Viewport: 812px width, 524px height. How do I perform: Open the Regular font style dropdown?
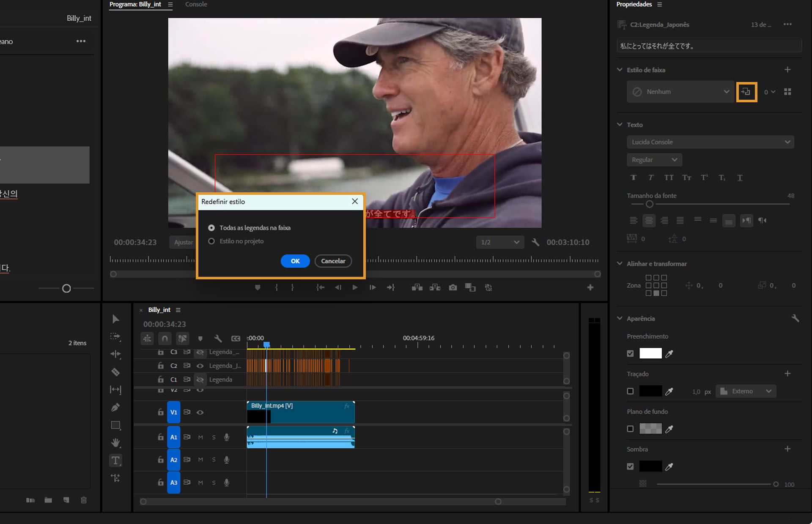pos(654,160)
